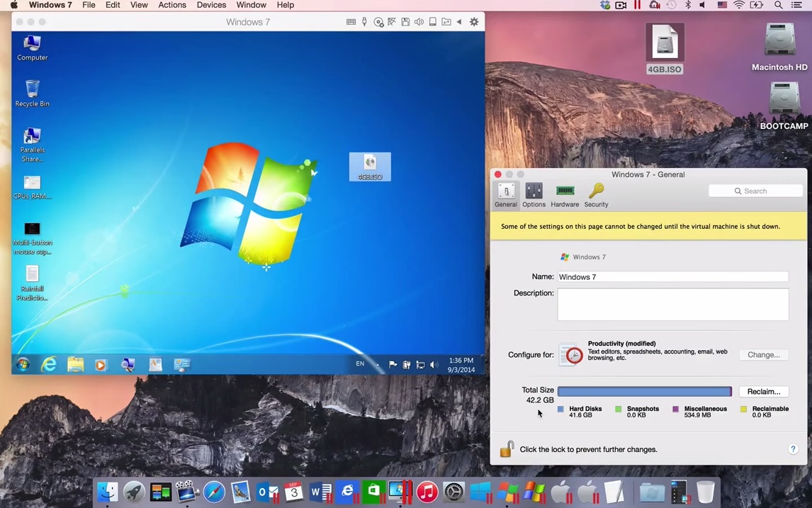Select the Rainfall Prediction file on Windows desktop

pyautogui.click(x=32, y=283)
